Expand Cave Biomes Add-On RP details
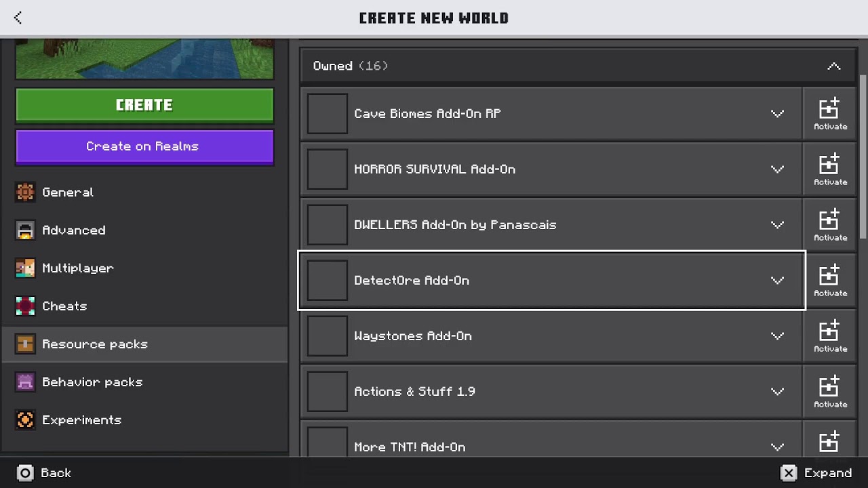Screen dimensions: 868x488 click(x=777, y=114)
